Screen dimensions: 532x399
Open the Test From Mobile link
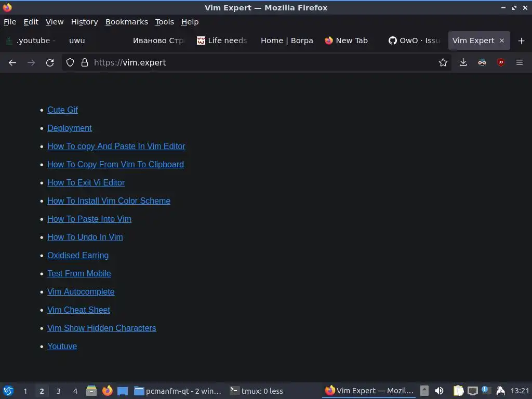(79, 273)
